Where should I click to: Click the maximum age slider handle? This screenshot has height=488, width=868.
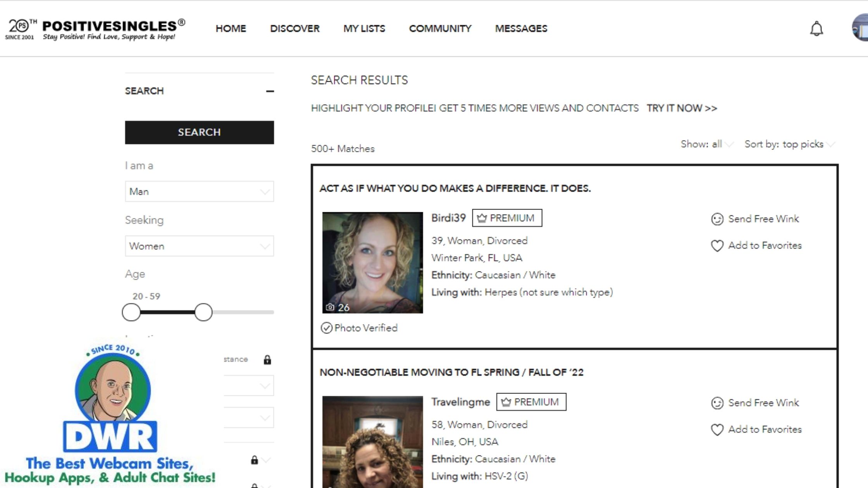coord(203,312)
